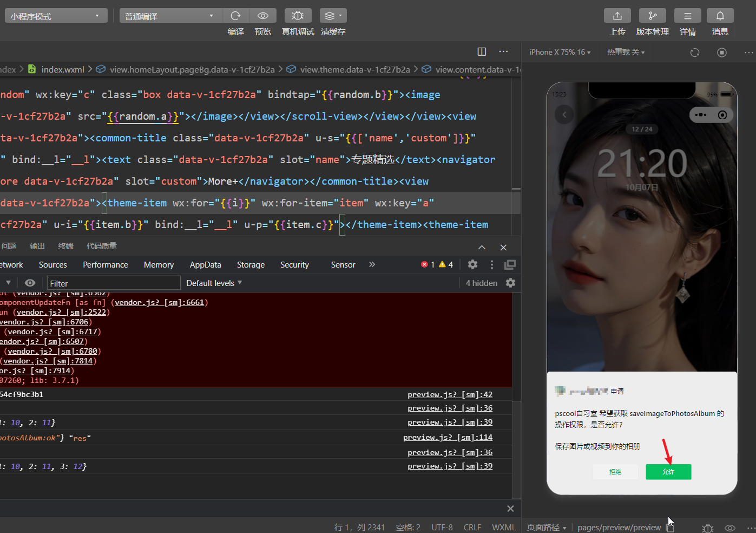Image resolution: width=756 pixels, height=533 pixels.
Task: Open DevTools vertical dots menu
Action: 491,264
